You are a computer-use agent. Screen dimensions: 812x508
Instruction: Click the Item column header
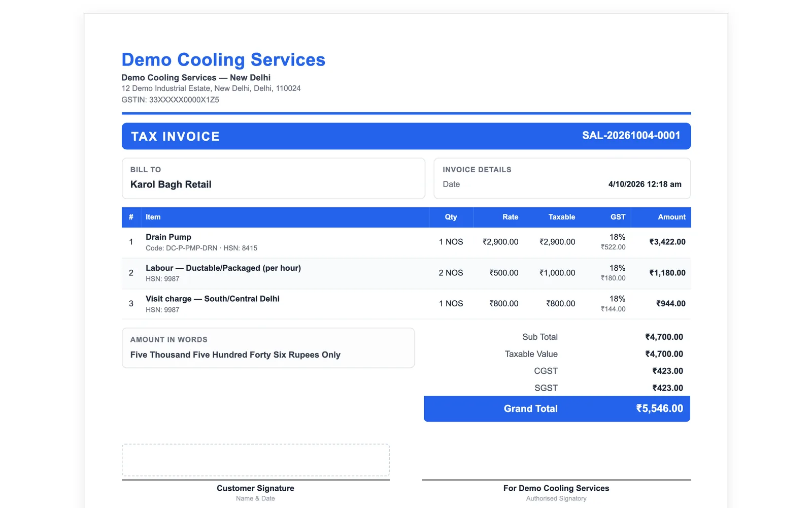(153, 217)
